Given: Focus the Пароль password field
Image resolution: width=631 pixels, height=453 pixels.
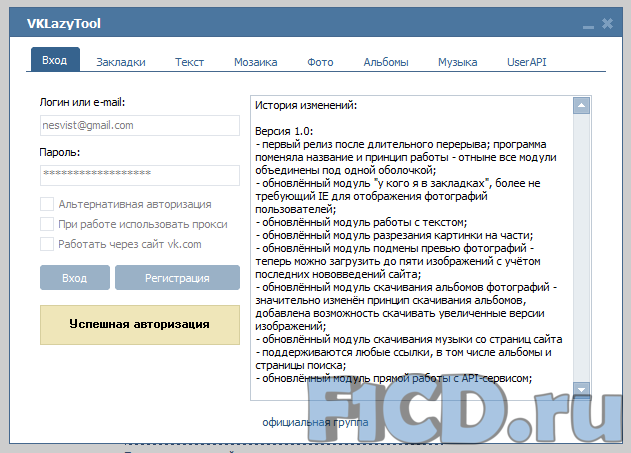Looking at the screenshot, I should 140,175.
